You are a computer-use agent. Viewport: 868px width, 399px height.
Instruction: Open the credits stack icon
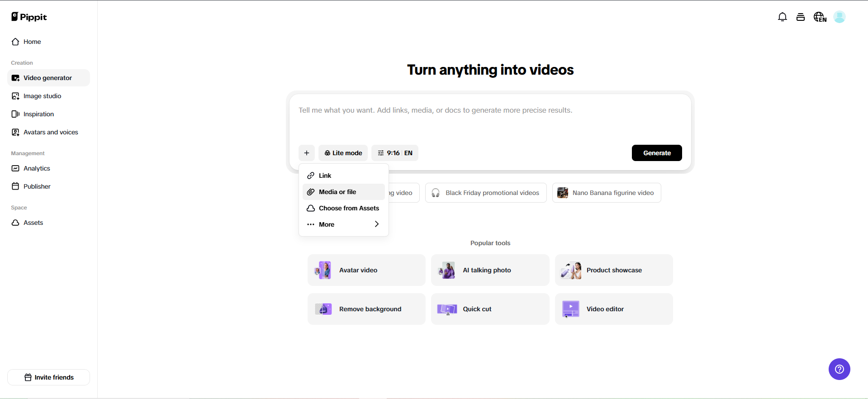800,17
